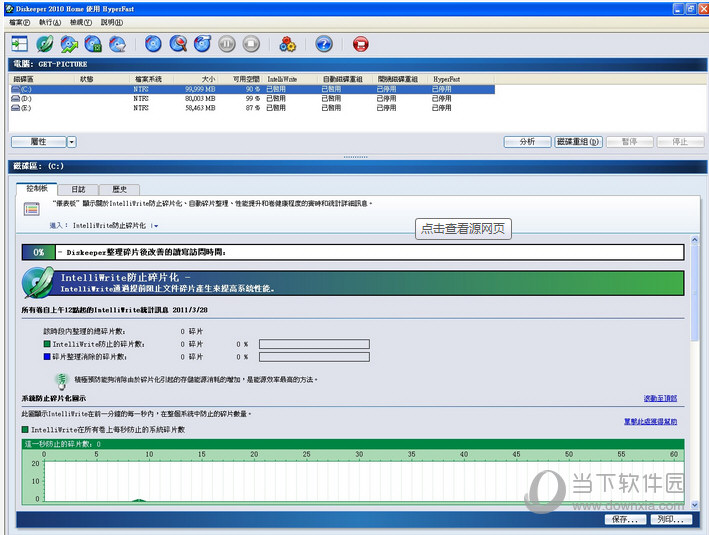Click the 80,003 MB size cell
709x535 pixels.
(x=200, y=99)
